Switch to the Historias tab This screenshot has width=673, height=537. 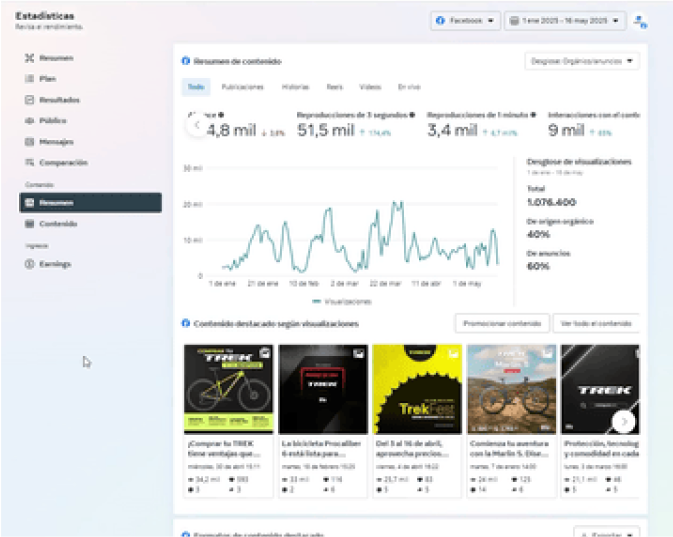pyautogui.click(x=295, y=88)
